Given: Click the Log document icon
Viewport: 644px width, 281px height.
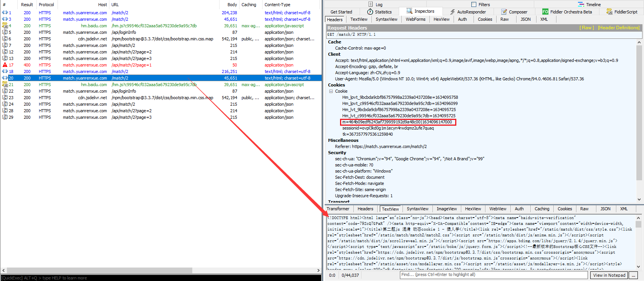Looking at the screenshot, I should 370,5.
